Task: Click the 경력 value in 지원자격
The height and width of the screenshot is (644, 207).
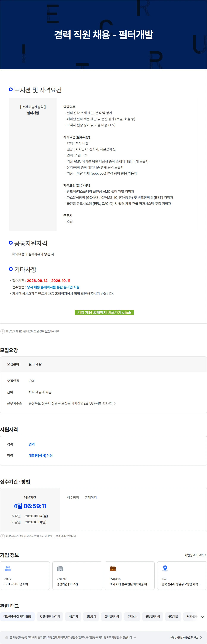Action: coord(32,444)
